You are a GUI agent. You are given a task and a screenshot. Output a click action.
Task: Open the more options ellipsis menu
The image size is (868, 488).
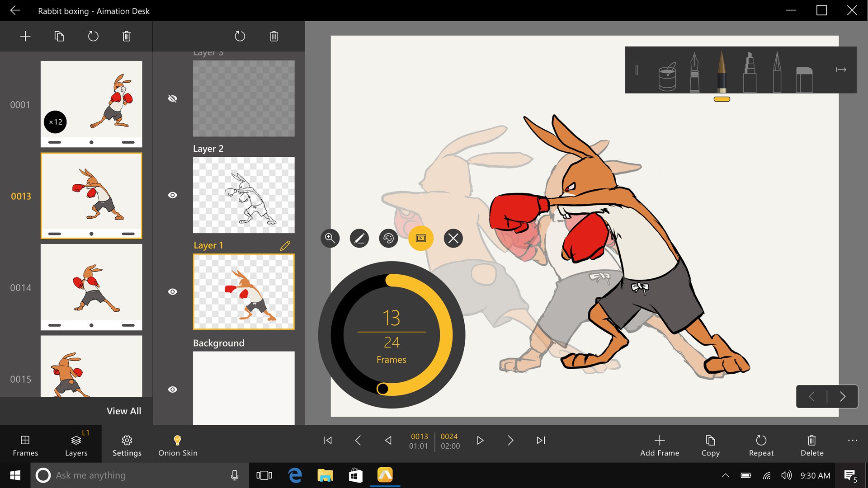(x=852, y=441)
